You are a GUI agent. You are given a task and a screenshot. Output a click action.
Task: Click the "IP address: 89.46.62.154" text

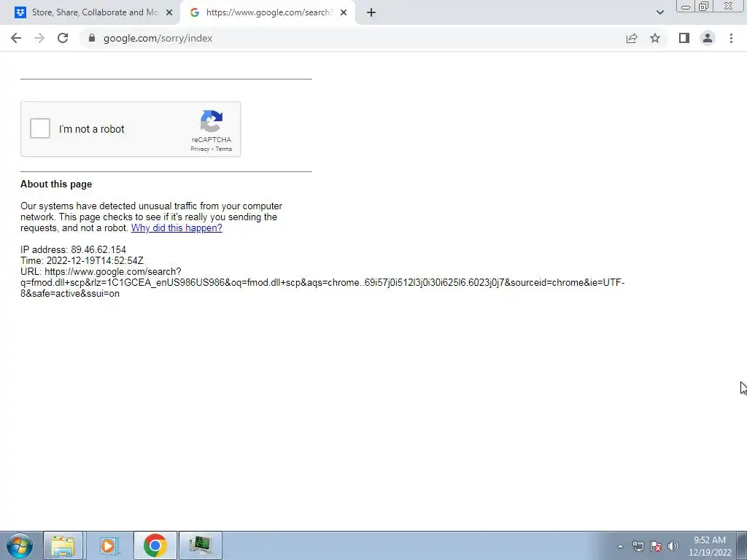coord(74,249)
